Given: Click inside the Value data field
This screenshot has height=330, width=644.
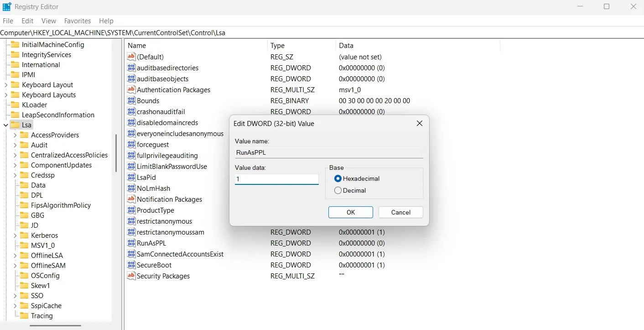Looking at the screenshot, I should coord(276,179).
